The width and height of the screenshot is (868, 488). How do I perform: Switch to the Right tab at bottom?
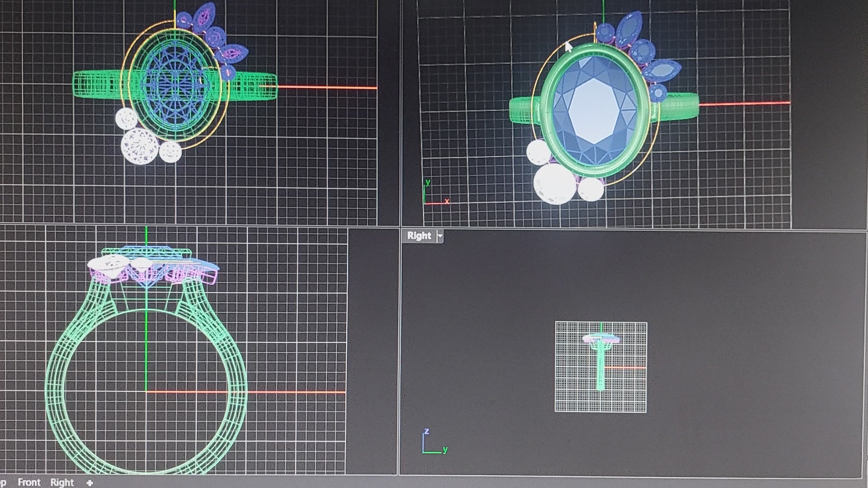pyautogui.click(x=62, y=482)
